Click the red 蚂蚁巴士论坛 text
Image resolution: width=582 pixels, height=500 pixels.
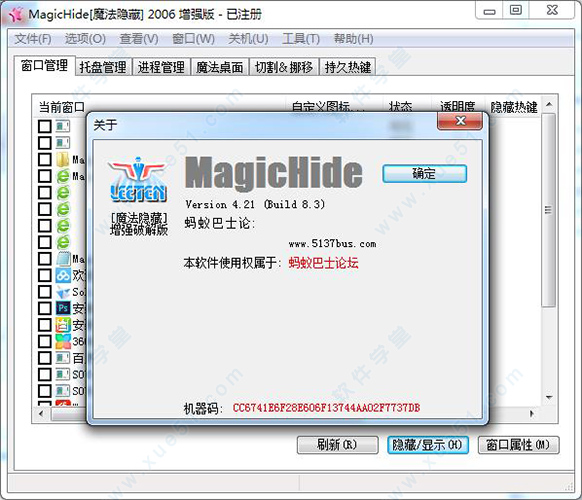pos(323,263)
